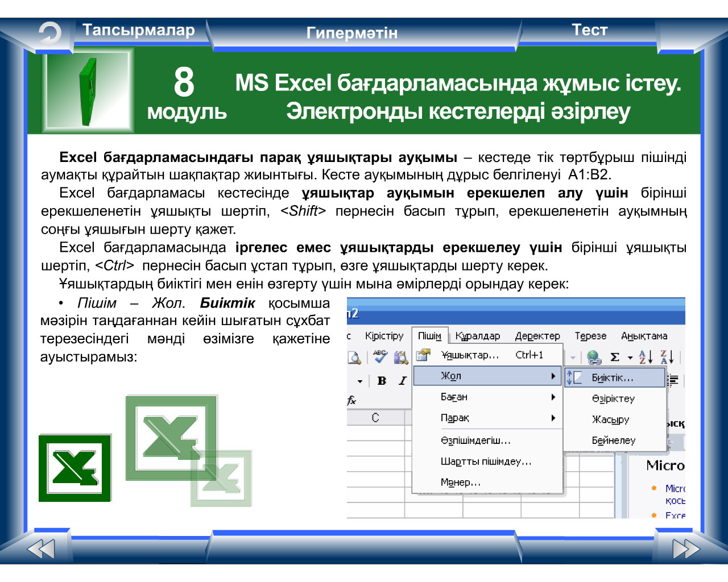This screenshot has width=728, height=582.
Task: Click the fx insert function icon
Action: tap(352, 400)
